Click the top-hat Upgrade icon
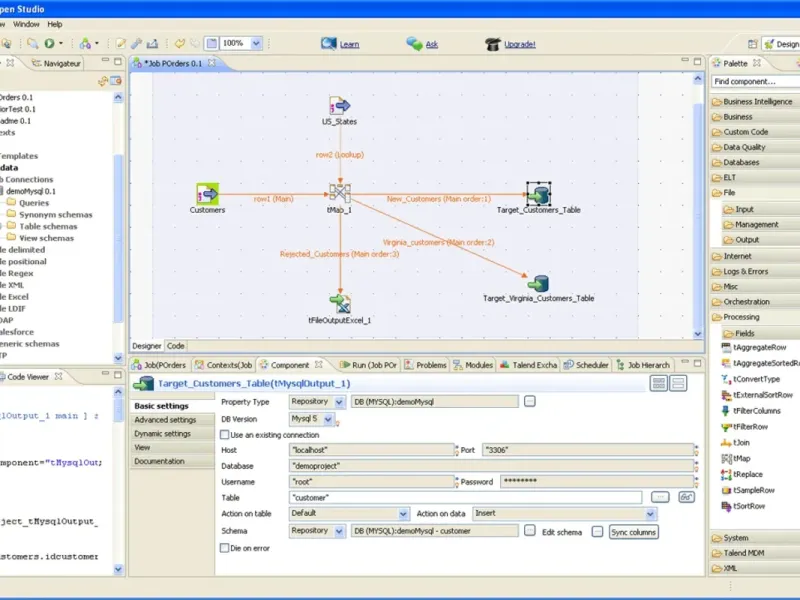Viewport: 800px width, 600px height. click(492, 44)
